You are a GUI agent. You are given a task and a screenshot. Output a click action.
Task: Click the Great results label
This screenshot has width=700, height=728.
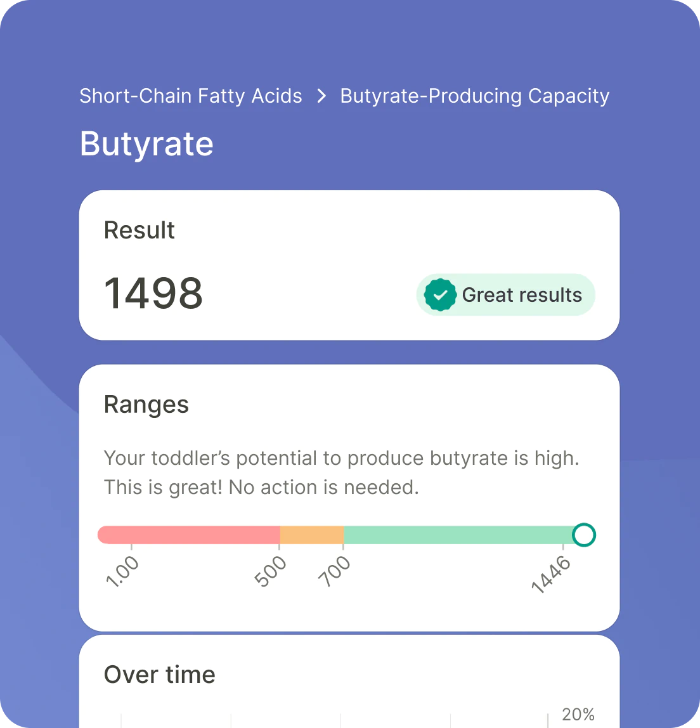point(522,294)
